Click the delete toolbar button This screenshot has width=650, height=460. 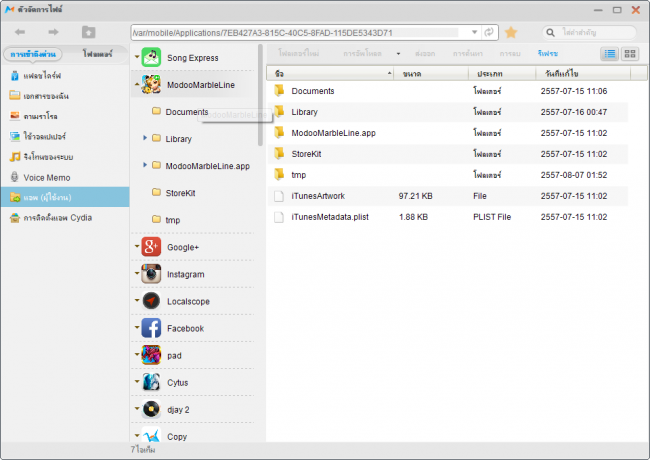coord(510,53)
